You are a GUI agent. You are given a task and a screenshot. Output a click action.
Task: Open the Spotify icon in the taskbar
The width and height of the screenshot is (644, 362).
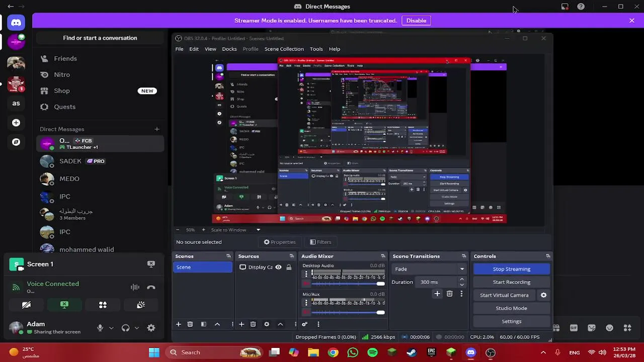pyautogui.click(x=372, y=352)
